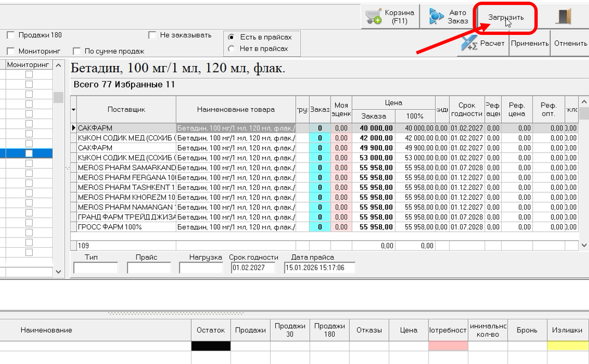Click the Наименование товара column header
The width and height of the screenshot is (589, 364).
[x=236, y=109]
